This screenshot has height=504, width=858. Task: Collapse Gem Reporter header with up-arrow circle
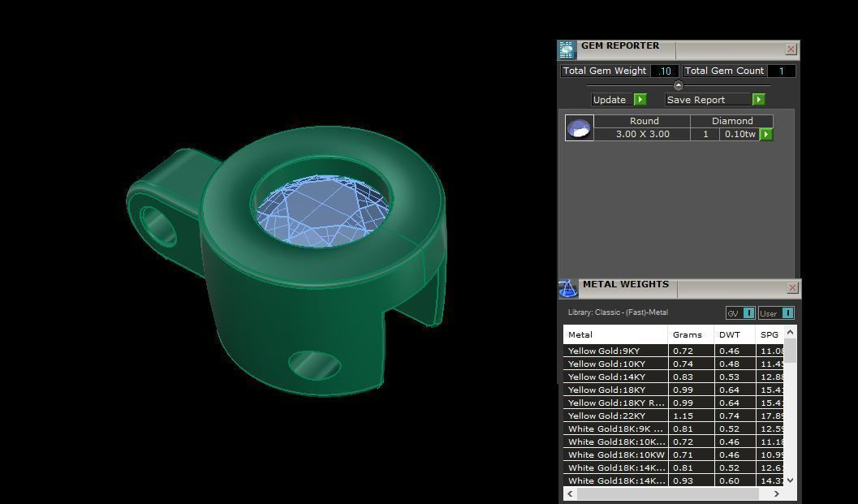click(x=679, y=85)
